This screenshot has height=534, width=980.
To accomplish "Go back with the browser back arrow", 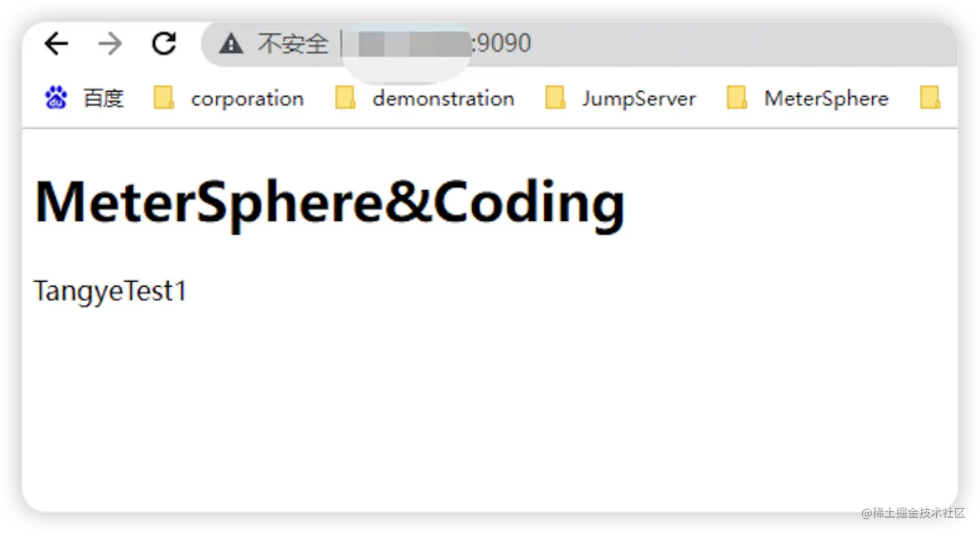I will (56, 43).
